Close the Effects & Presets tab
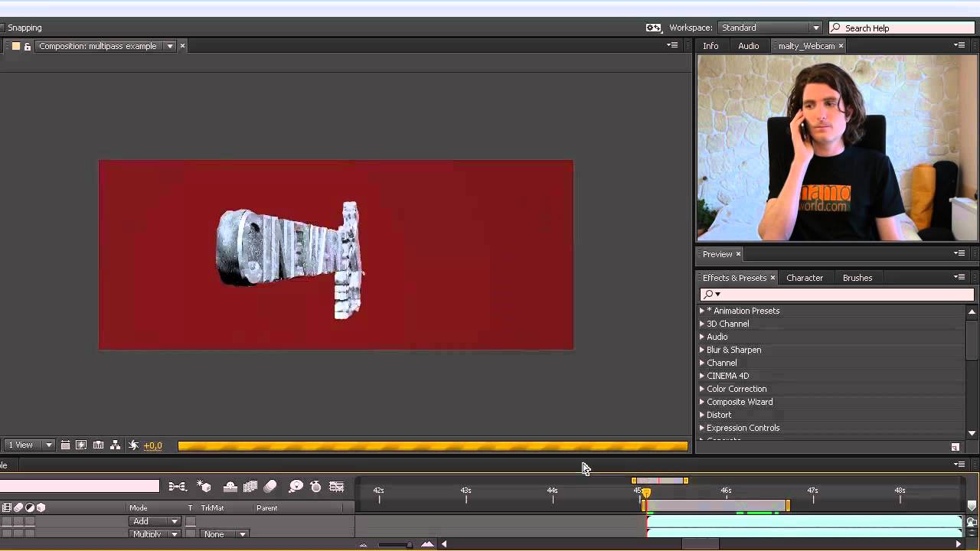 (x=773, y=278)
